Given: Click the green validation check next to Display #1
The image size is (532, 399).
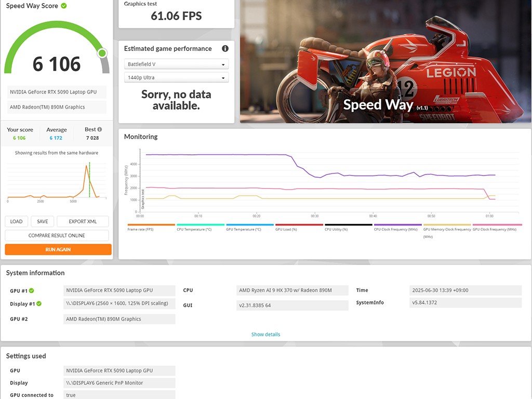Looking at the screenshot, I should [x=38, y=303].
